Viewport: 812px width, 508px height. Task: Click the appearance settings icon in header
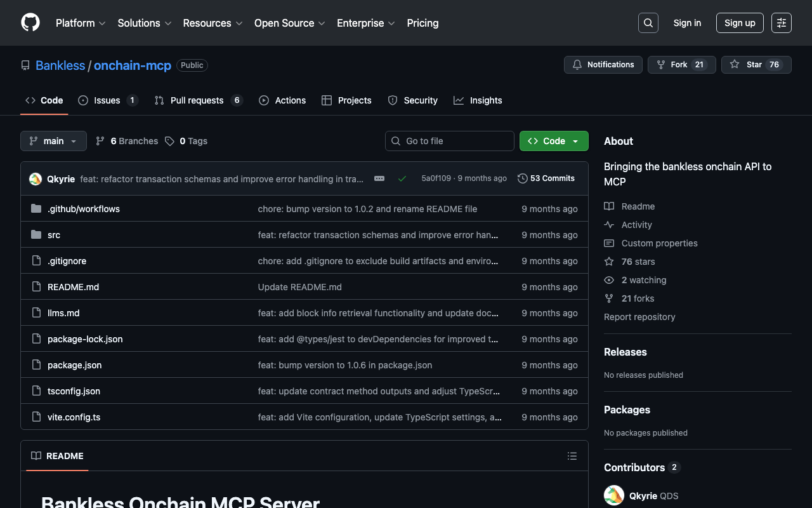(781, 23)
